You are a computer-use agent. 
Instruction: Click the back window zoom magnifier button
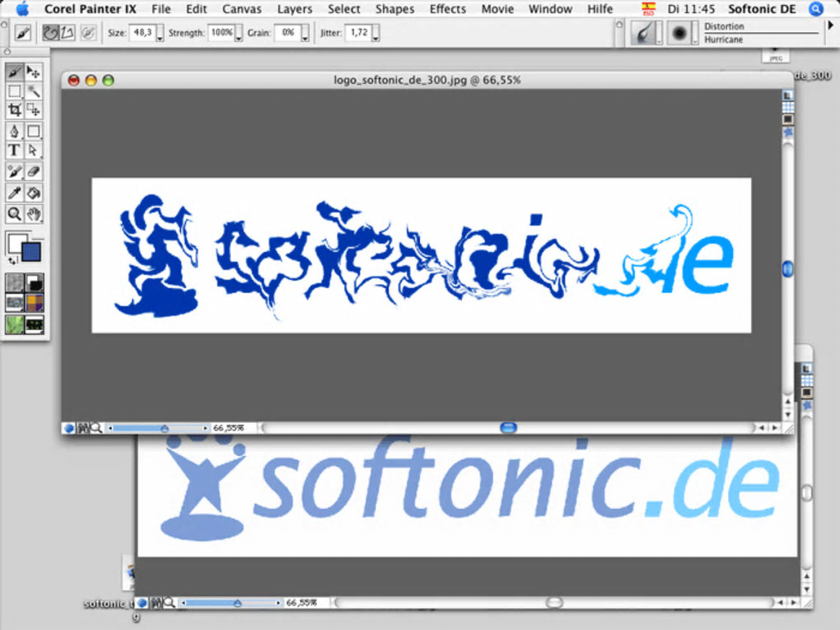click(x=169, y=603)
